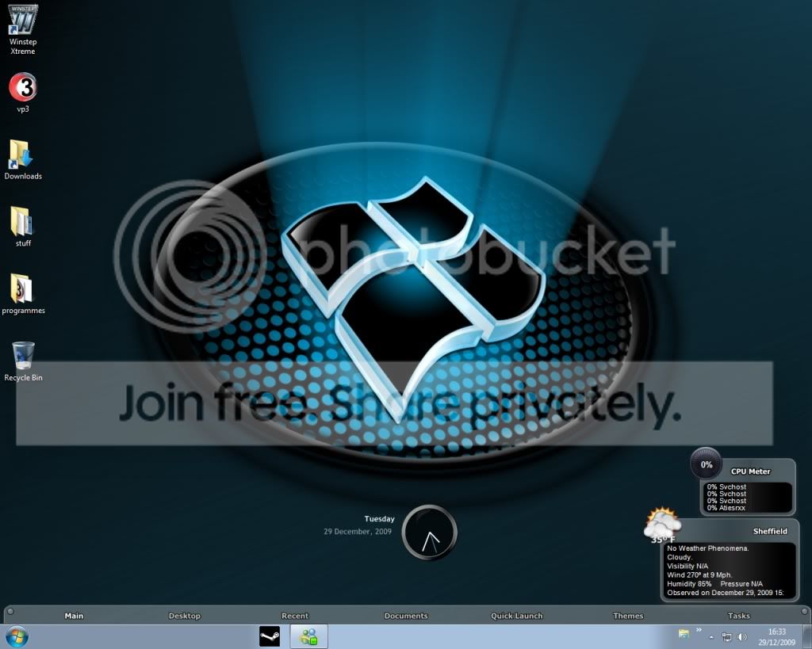Click the Sheffield weather widget title
812x649 pixels.
pos(770,531)
